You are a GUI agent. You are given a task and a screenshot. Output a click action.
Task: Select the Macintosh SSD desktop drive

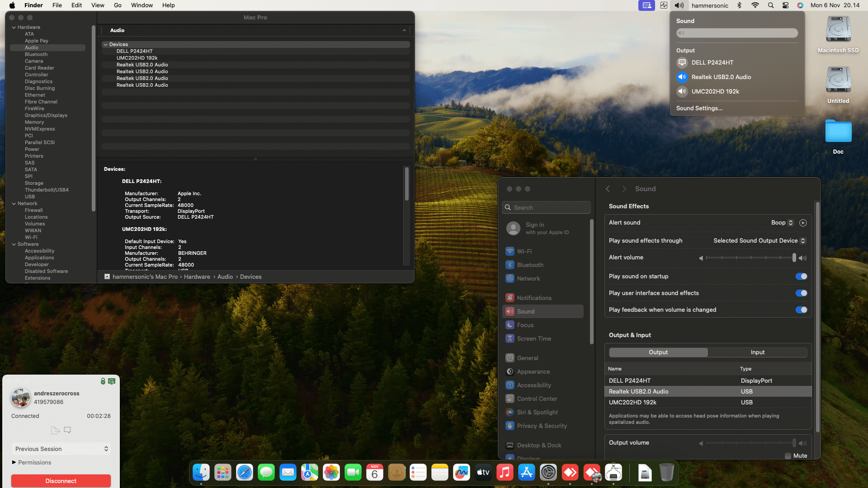tap(838, 34)
